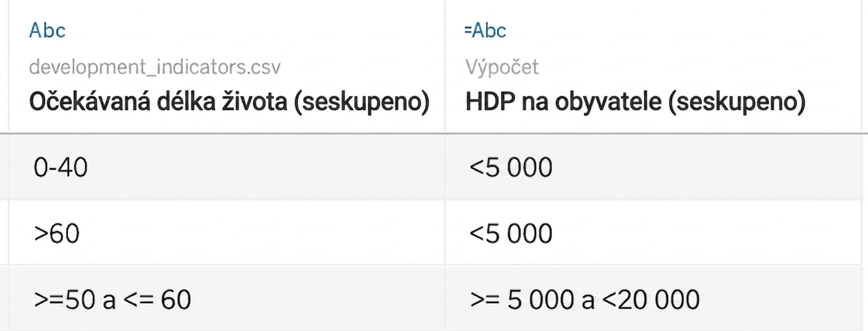Select the >60 life expectancy cell
This screenshot has width=868, height=331.
pos(57,233)
